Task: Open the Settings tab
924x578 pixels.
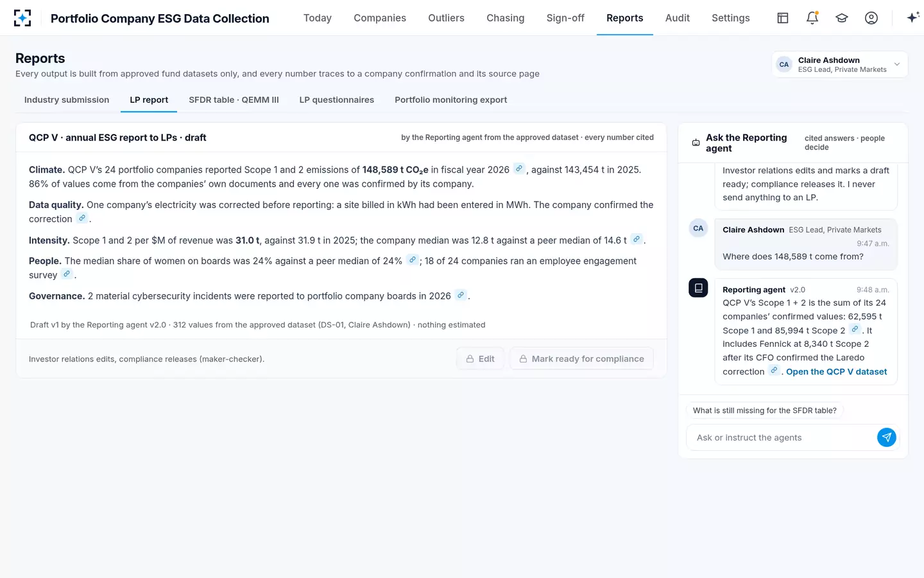Action: coord(731,18)
